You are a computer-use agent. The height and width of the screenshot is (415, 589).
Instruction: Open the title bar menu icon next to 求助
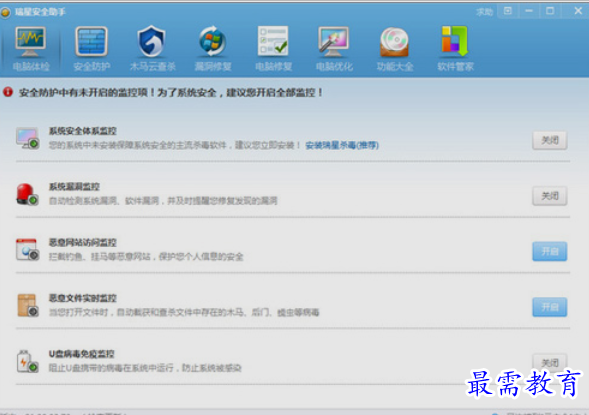point(507,11)
